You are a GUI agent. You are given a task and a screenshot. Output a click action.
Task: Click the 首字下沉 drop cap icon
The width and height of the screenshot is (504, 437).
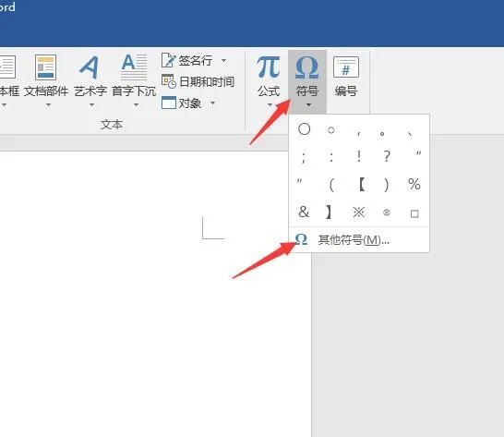pyautogui.click(x=135, y=67)
